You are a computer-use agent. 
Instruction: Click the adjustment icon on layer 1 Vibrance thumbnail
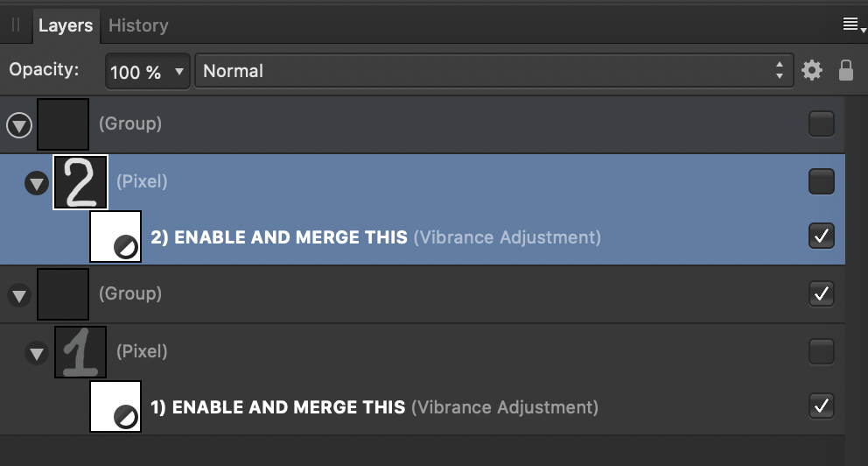(x=126, y=417)
